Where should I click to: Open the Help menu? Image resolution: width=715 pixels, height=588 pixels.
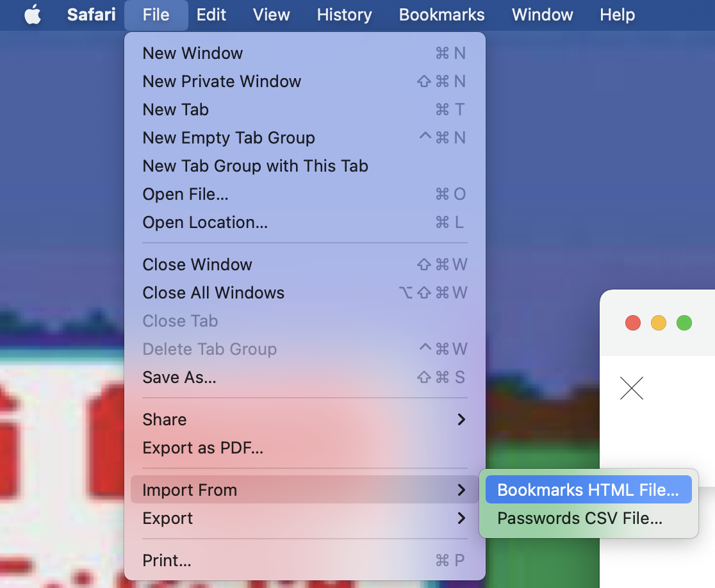tap(617, 15)
